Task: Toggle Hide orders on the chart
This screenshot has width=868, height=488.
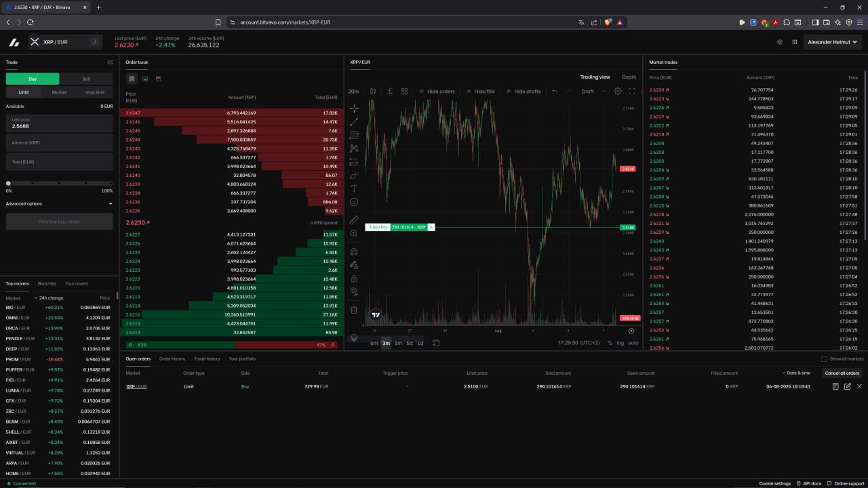Action: pos(436,91)
